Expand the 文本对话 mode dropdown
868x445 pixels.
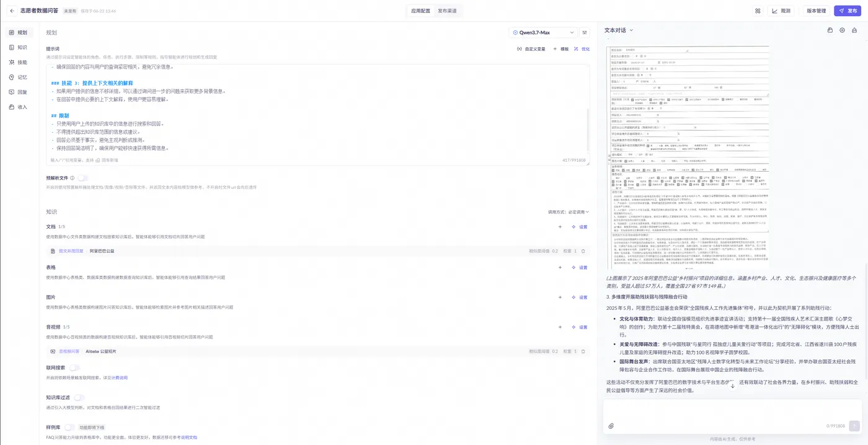(619, 30)
